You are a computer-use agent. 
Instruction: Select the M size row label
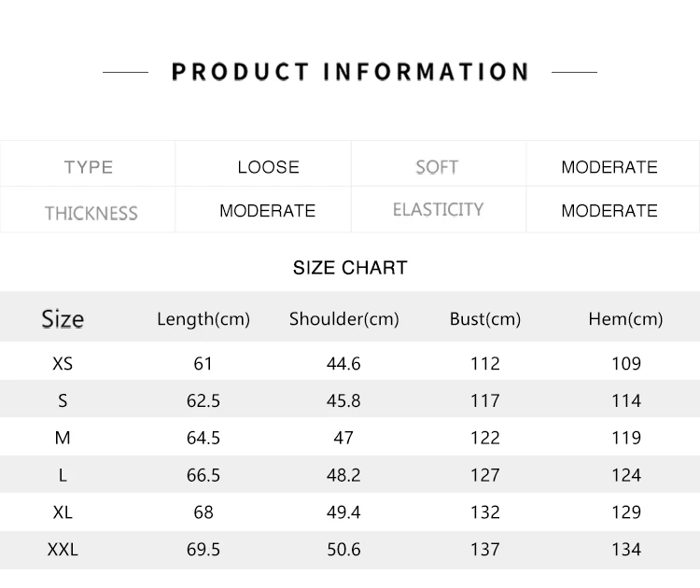click(63, 438)
